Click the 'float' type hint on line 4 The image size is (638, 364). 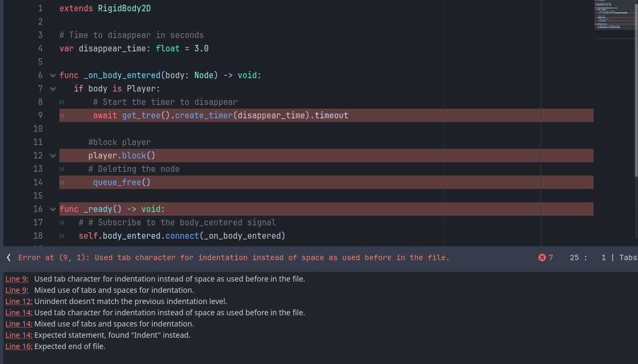[168, 49]
